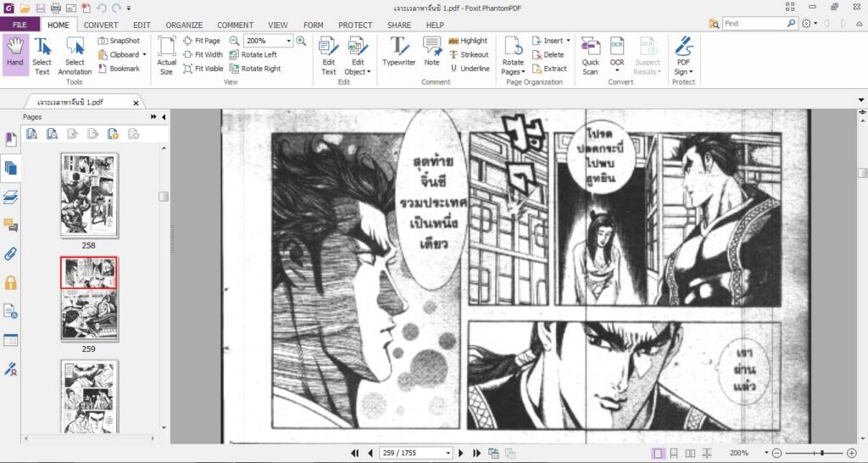Open the HELP tab
Screen dimensions: 868x463
[x=435, y=25]
